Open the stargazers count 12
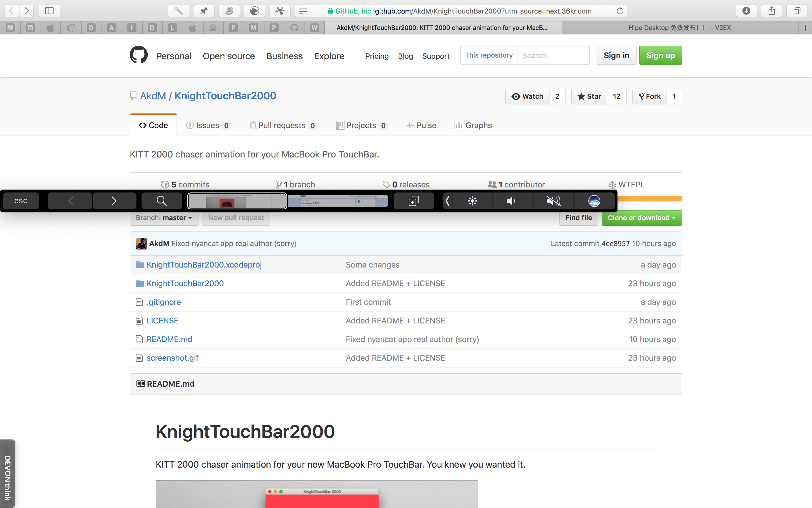This screenshot has height=508, width=812. tap(616, 97)
